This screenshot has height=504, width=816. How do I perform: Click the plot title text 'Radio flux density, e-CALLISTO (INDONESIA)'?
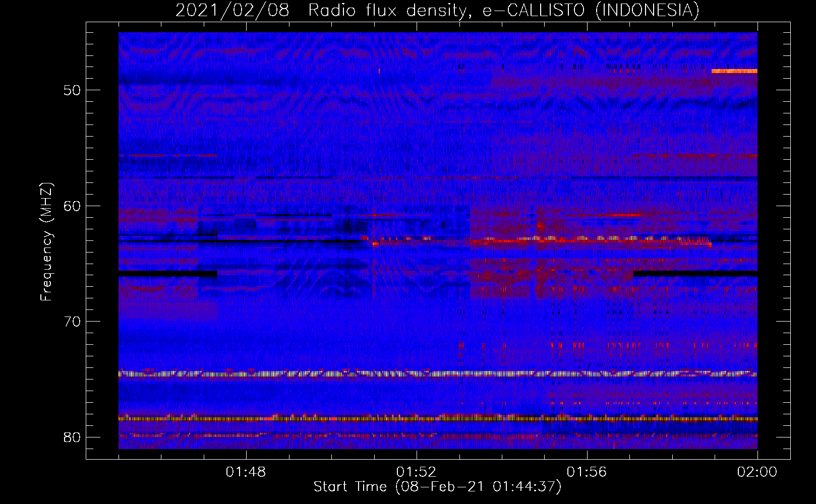coord(504,10)
